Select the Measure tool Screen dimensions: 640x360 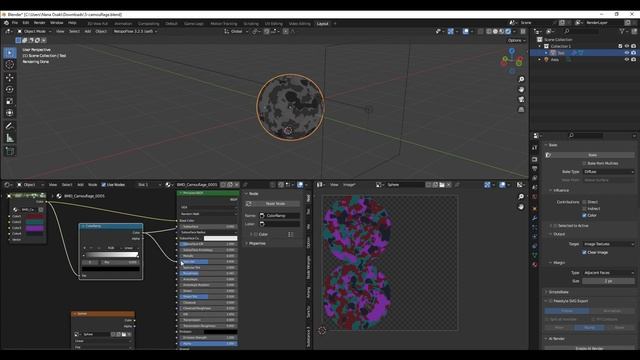point(10,138)
